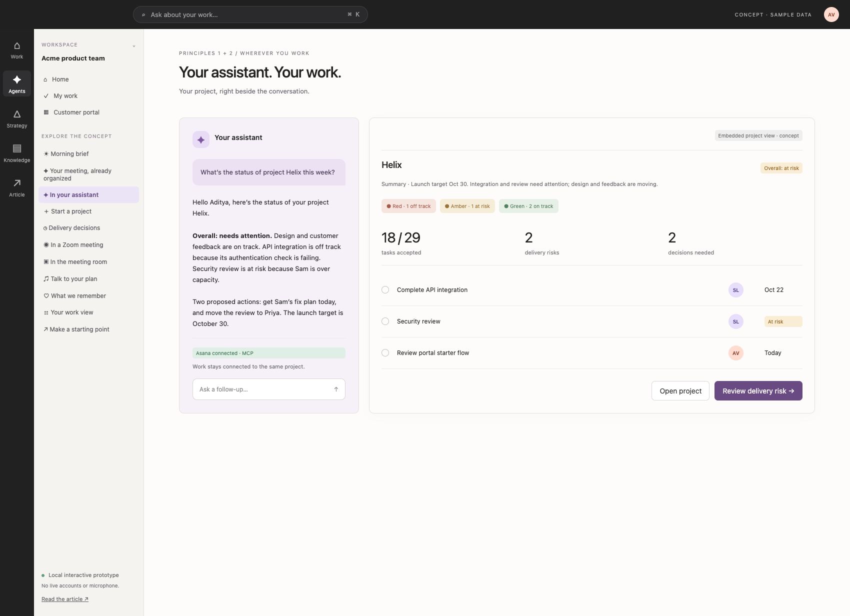
Task: Click the Home icon in workspace sidebar
Action: click(45, 79)
